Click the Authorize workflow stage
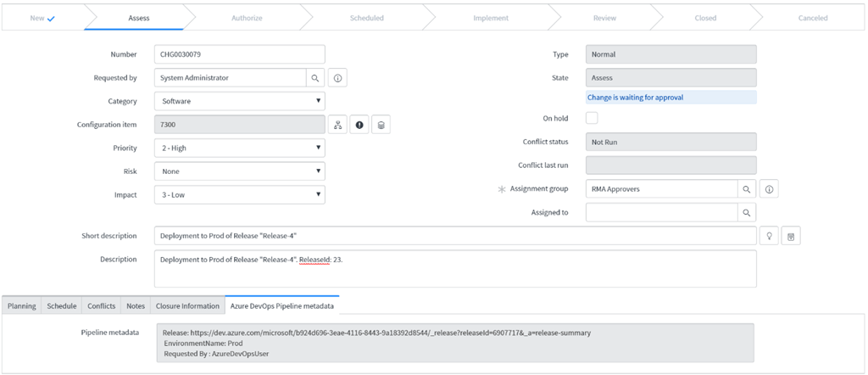Image resolution: width=868 pixels, height=375 pixels. tap(247, 18)
